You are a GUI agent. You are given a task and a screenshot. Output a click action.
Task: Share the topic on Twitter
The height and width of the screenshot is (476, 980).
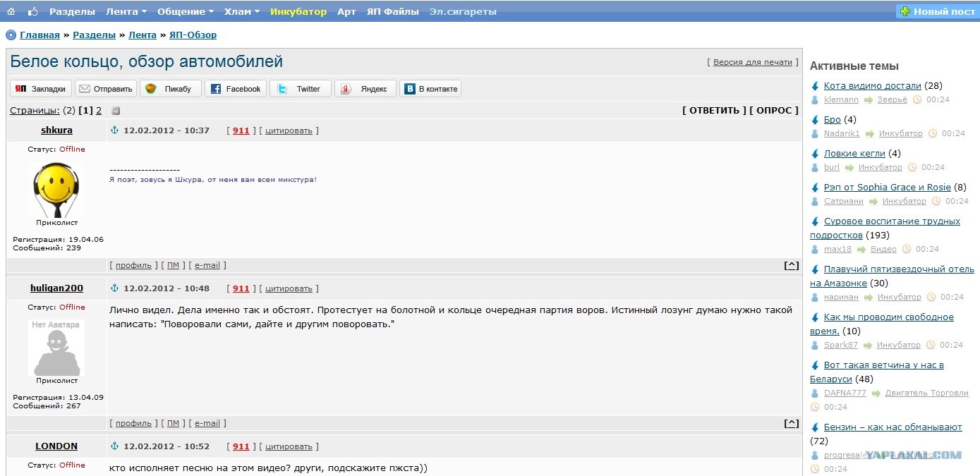point(300,89)
